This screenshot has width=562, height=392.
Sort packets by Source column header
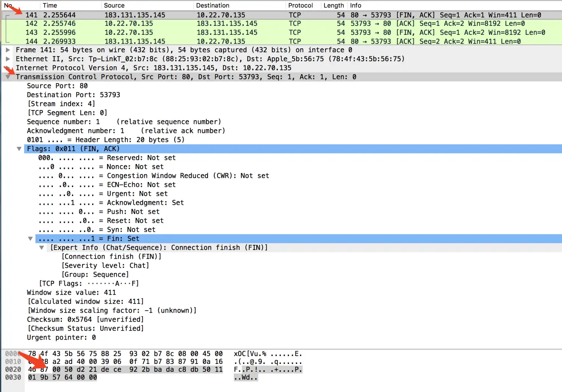tap(114, 5)
